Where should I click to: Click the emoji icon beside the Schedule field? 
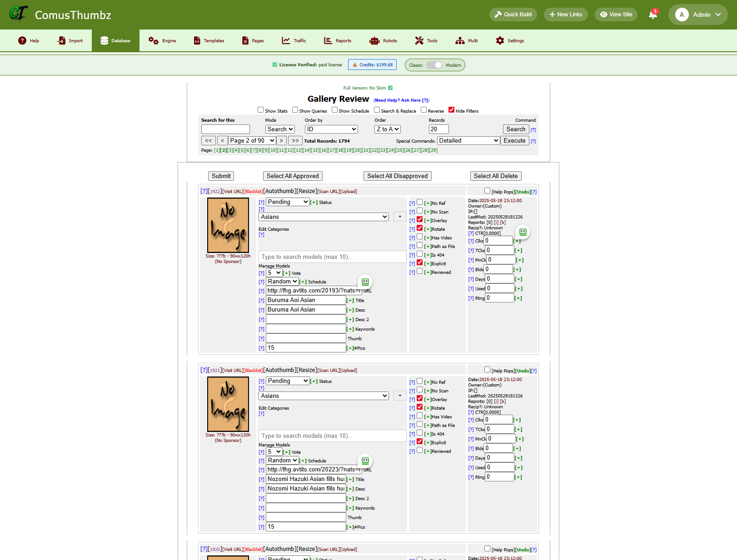[365, 282]
